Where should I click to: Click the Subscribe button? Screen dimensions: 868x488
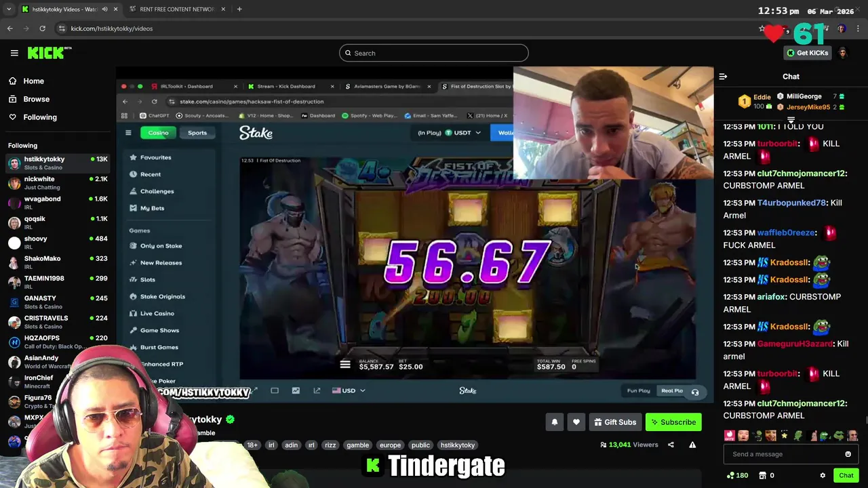673,422
